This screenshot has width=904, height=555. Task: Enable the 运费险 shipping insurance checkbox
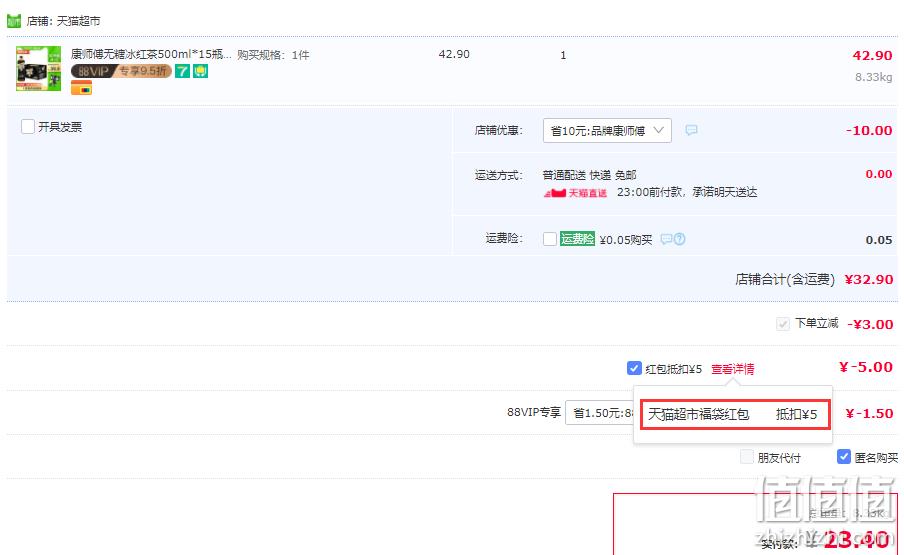[550, 239]
